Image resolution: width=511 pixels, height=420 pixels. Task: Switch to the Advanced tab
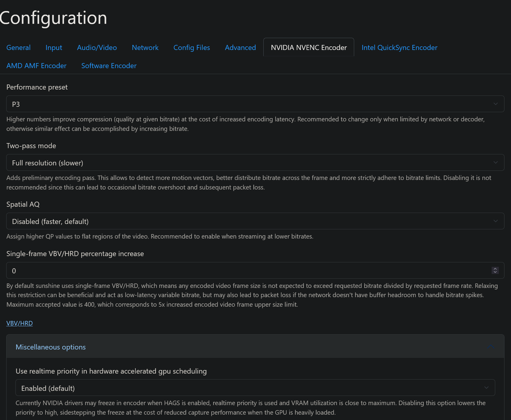click(x=240, y=47)
